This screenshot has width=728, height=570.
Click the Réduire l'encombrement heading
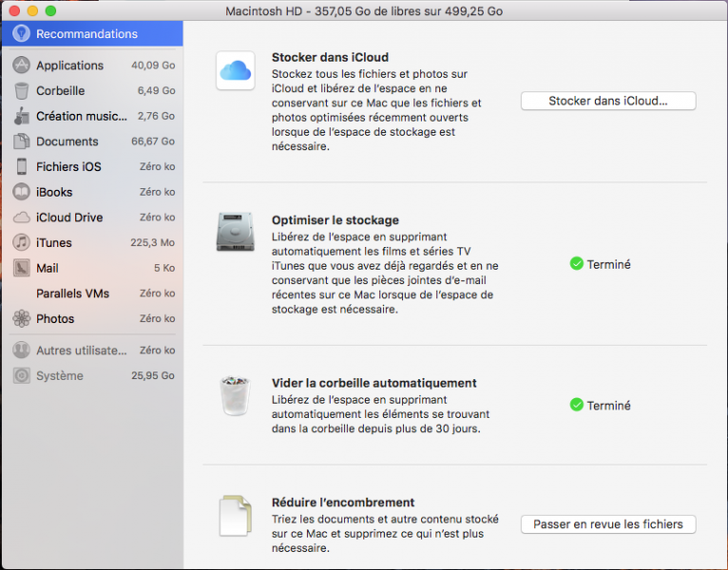pyautogui.click(x=343, y=503)
